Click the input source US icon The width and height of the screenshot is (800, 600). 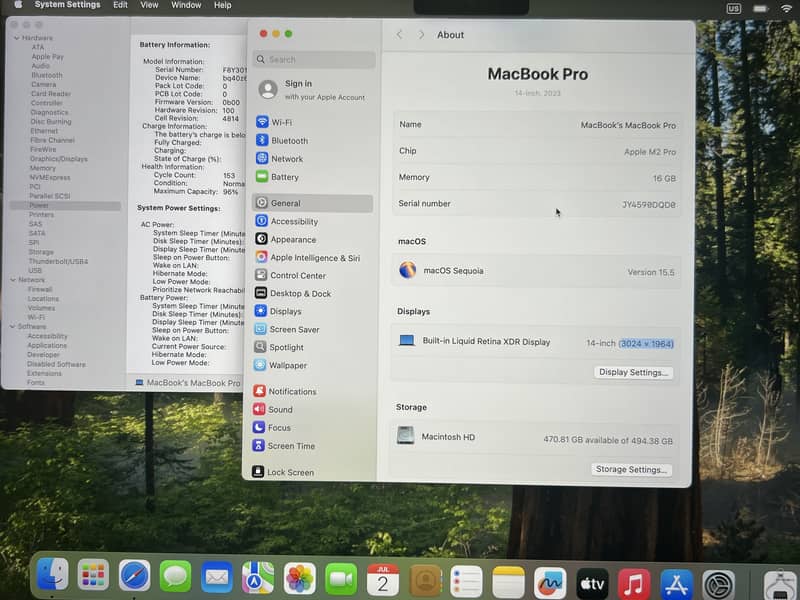pos(733,8)
